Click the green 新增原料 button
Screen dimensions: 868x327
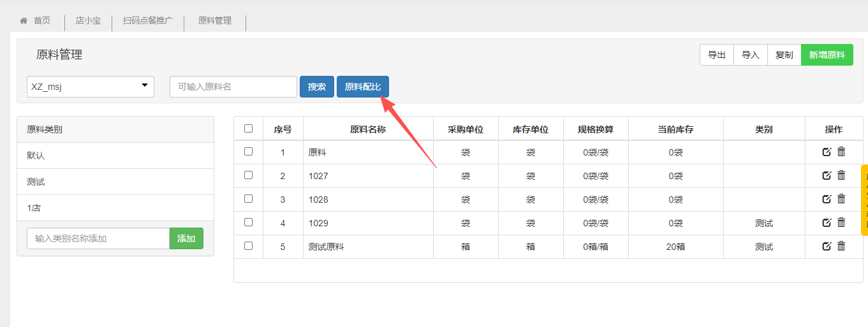827,55
